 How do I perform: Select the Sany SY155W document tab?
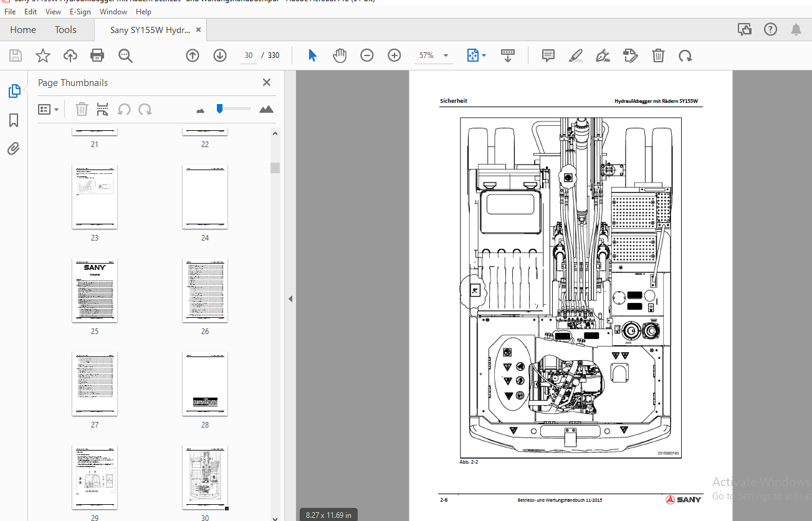[x=150, y=29]
